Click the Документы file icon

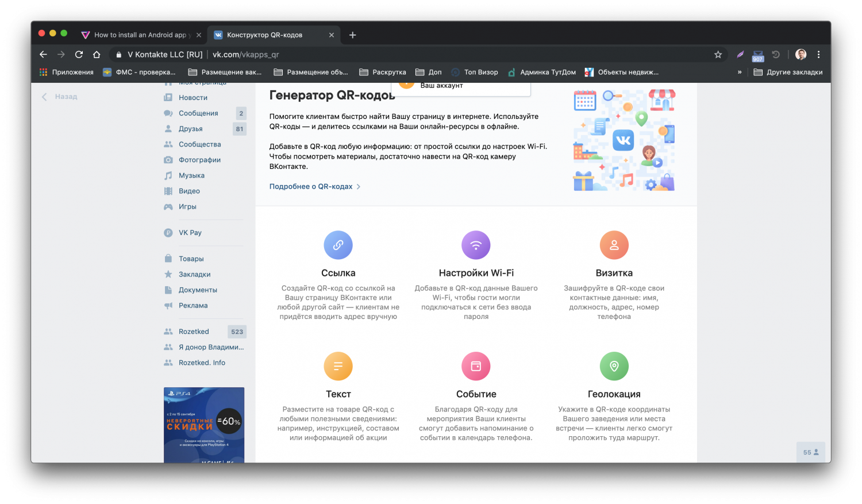tap(168, 290)
